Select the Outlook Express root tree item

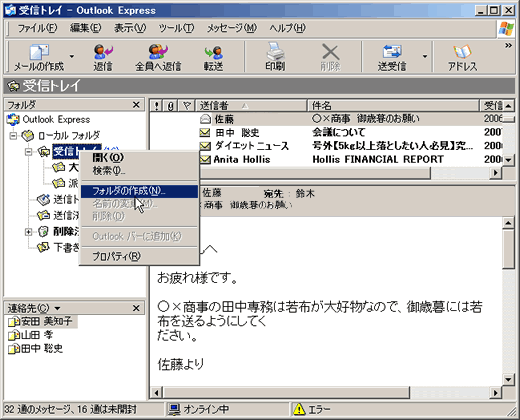click(x=49, y=119)
